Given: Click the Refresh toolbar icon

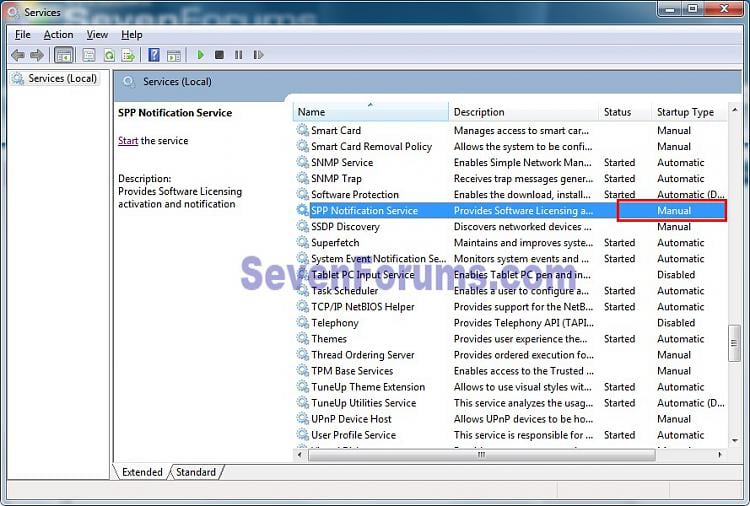Looking at the screenshot, I should [109, 55].
